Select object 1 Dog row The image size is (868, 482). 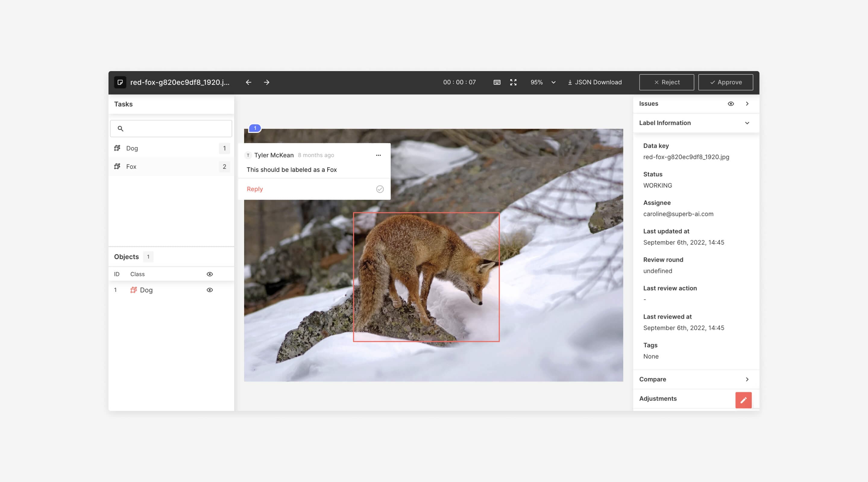click(171, 290)
